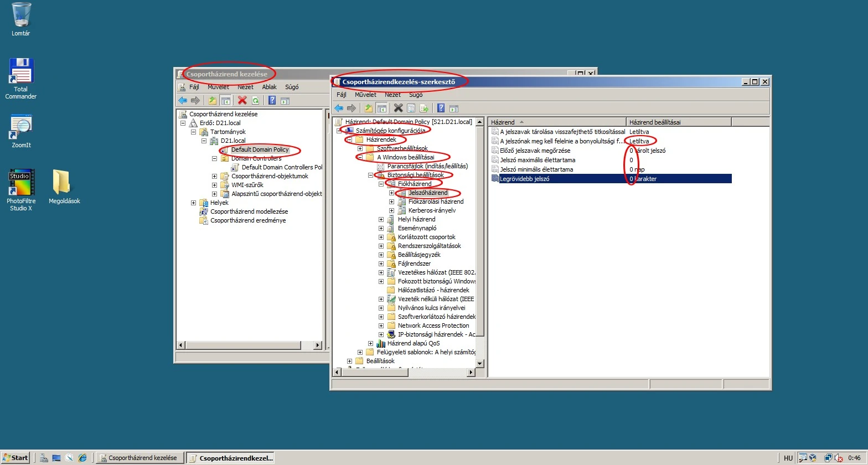868x465 pixels.
Task: Collapse the Biztonsági beállítások node
Action: pyautogui.click(x=370, y=175)
